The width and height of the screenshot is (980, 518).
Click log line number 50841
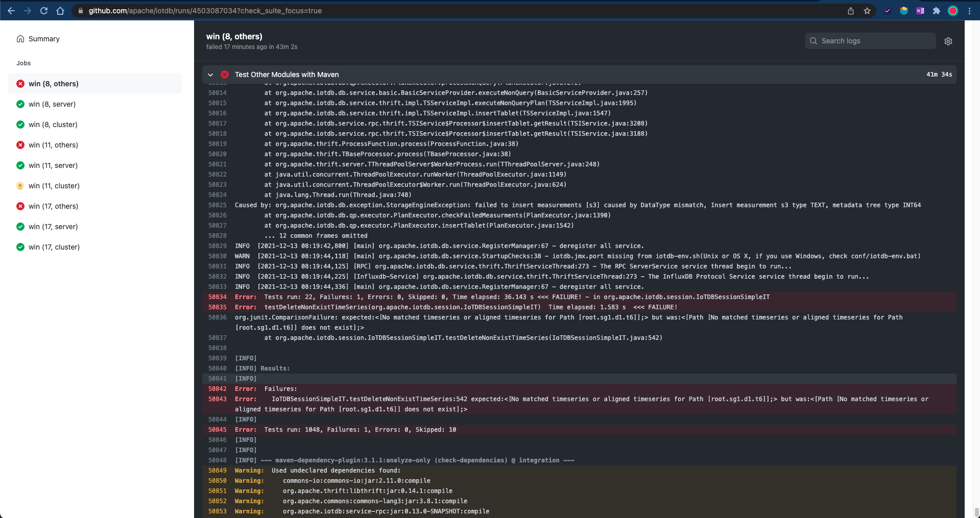point(217,379)
